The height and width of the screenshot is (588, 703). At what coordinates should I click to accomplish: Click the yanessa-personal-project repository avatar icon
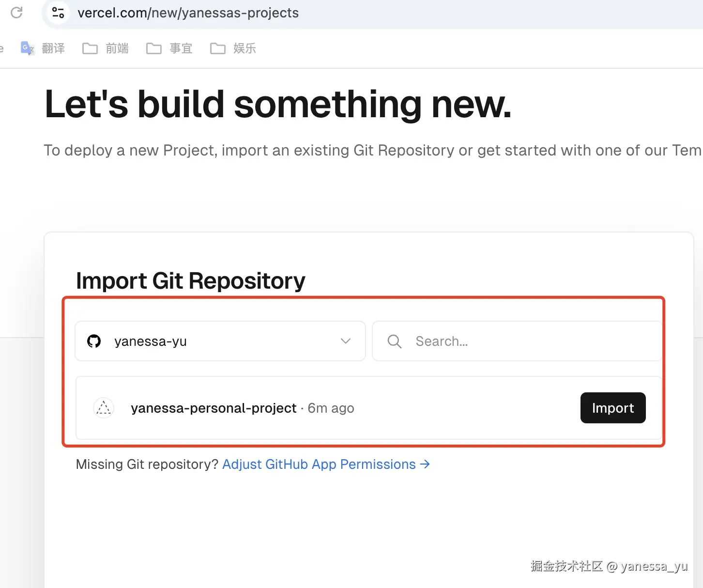104,408
